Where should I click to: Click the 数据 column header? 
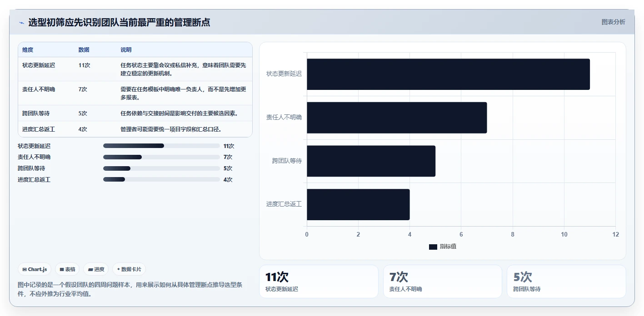pos(84,50)
